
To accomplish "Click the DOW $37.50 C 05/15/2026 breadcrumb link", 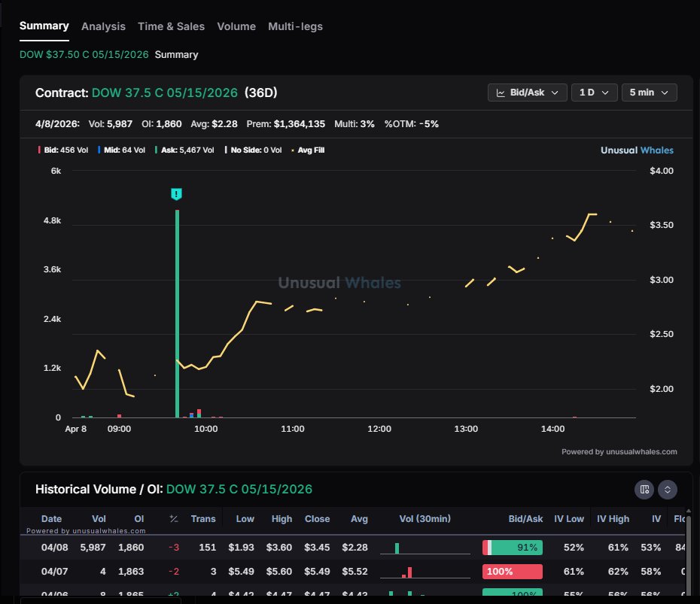I will [x=84, y=54].
